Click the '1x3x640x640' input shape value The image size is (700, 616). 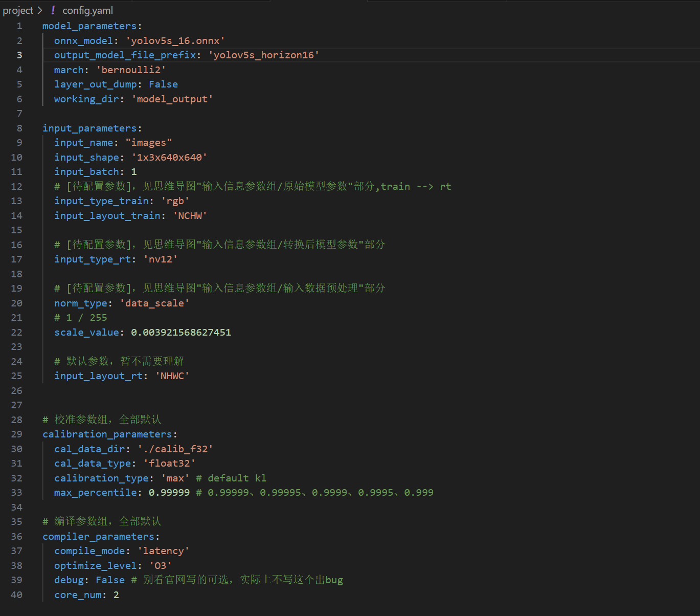pyautogui.click(x=169, y=158)
